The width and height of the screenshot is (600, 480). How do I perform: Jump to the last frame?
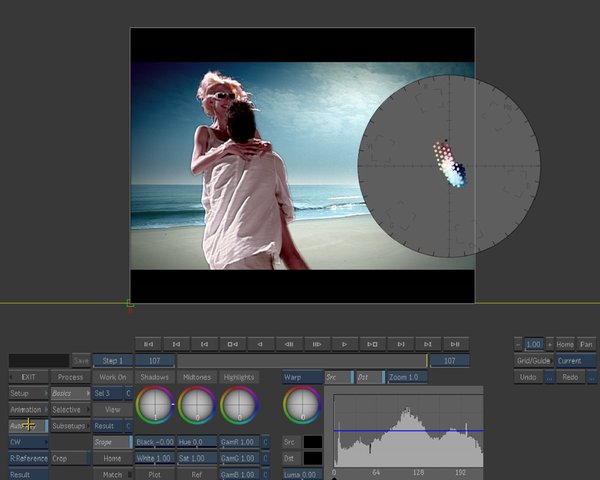tap(455, 343)
